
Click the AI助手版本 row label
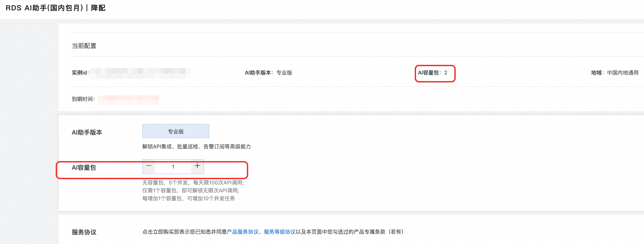point(87,133)
